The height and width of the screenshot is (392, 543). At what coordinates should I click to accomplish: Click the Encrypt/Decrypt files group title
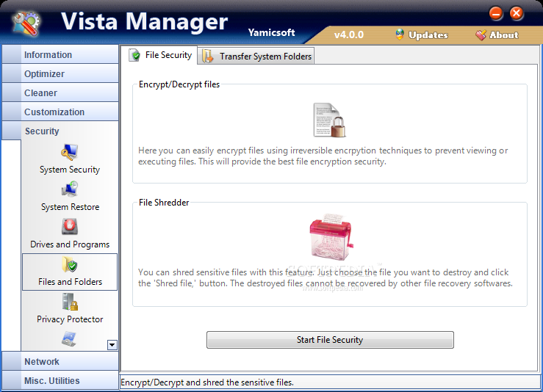tap(179, 84)
